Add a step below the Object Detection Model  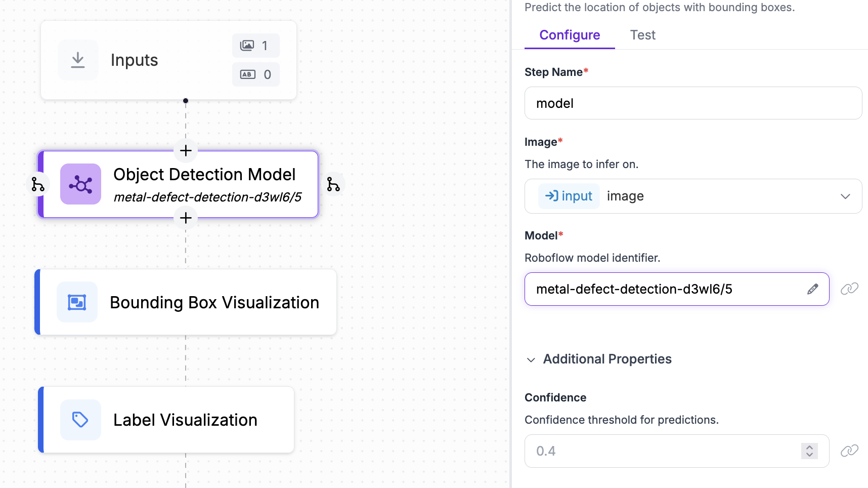186,218
